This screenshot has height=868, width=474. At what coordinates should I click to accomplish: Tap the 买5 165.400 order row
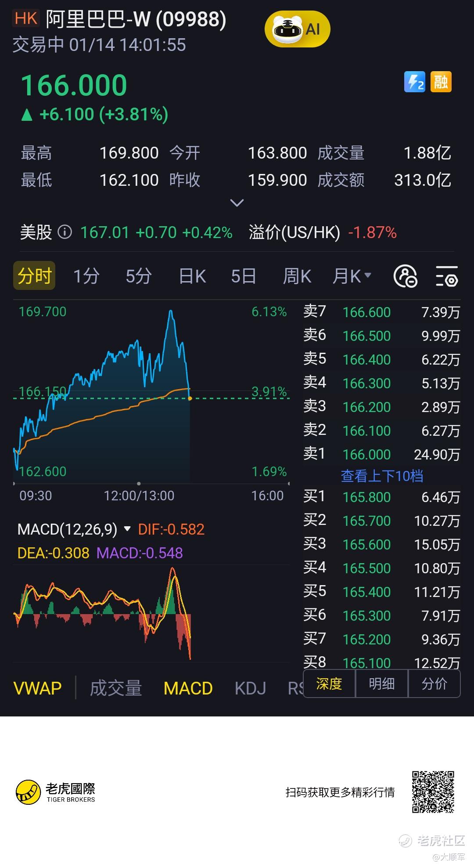(382, 592)
